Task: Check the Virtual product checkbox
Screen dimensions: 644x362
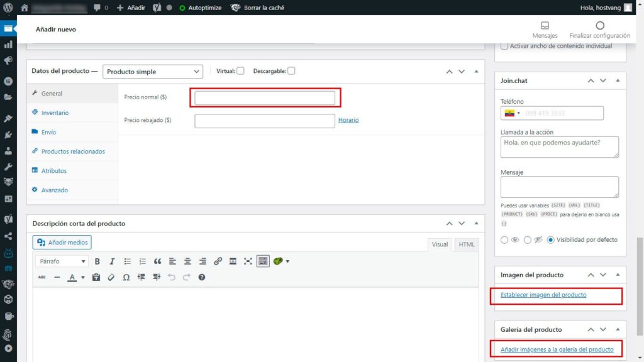Action: [240, 71]
